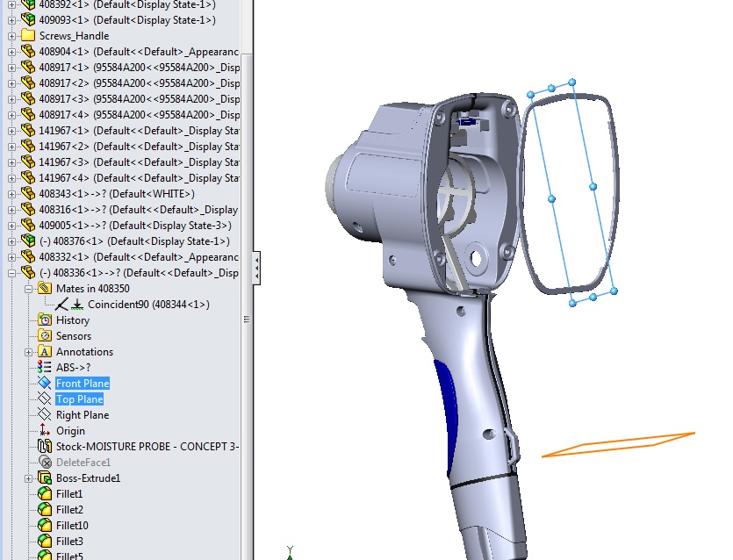The height and width of the screenshot is (560, 733).
Task: Click the Origin icon
Action: click(x=45, y=430)
